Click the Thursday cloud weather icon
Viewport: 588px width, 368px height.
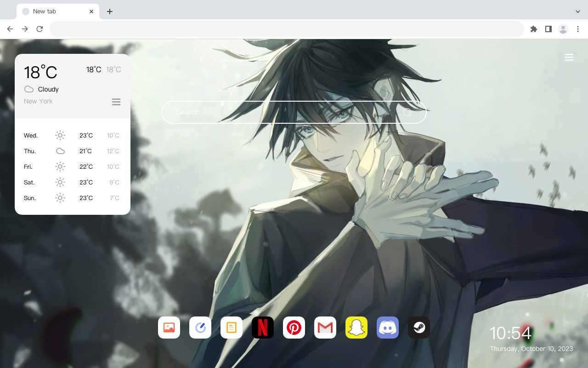tap(60, 151)
